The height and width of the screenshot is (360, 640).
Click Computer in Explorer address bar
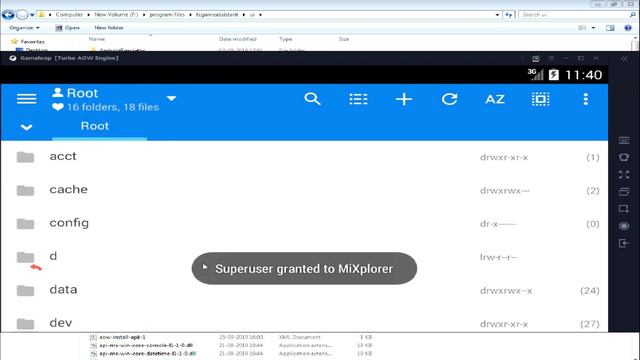click(x=69, y=14)
